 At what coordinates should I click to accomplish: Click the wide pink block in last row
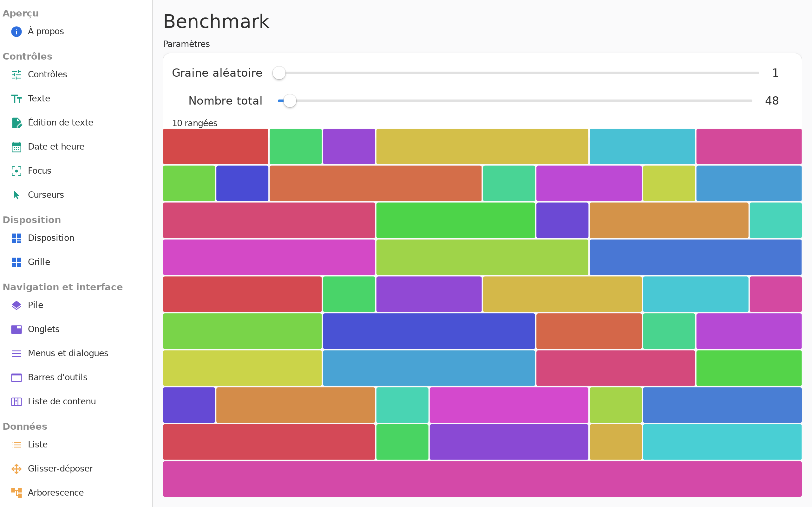(482, 479)
